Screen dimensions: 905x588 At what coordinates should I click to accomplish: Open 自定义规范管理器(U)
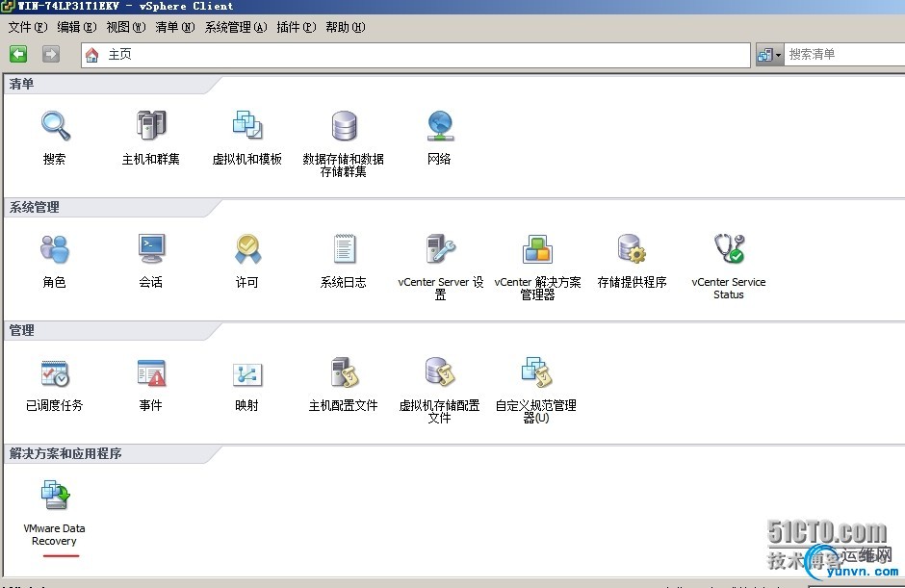click(x=537, y=372)
